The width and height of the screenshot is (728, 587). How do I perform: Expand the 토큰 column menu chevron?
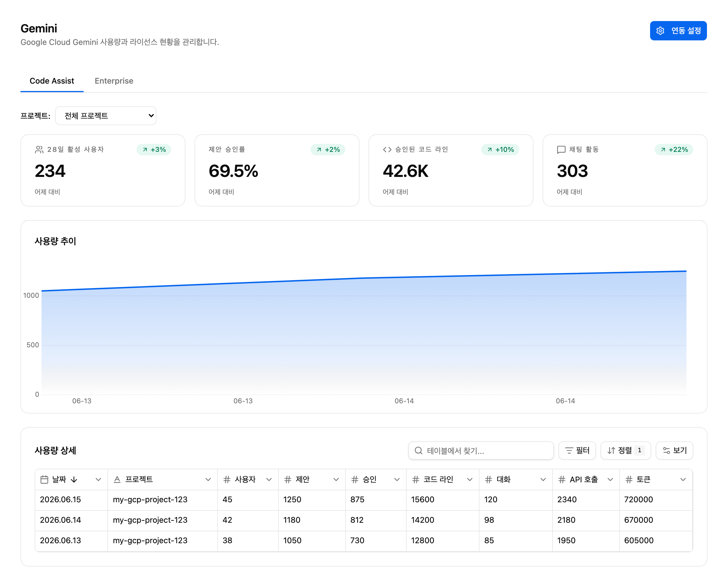(x=683, y=479)
